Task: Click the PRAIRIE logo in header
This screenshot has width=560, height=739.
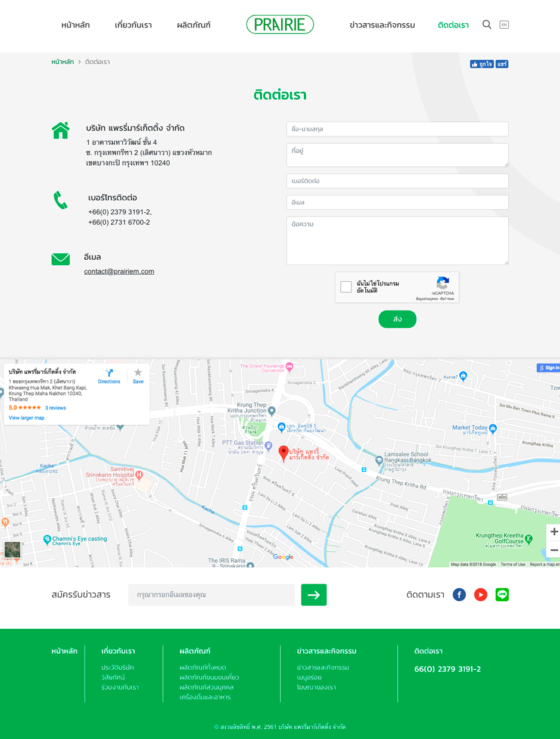Action: [x=280, y=24]
